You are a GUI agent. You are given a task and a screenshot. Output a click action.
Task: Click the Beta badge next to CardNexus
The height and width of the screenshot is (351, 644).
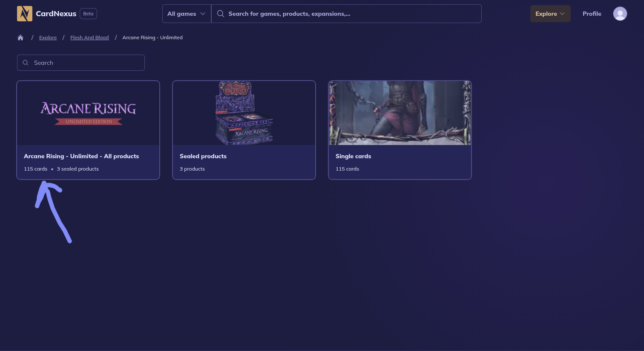click(88, 14)
